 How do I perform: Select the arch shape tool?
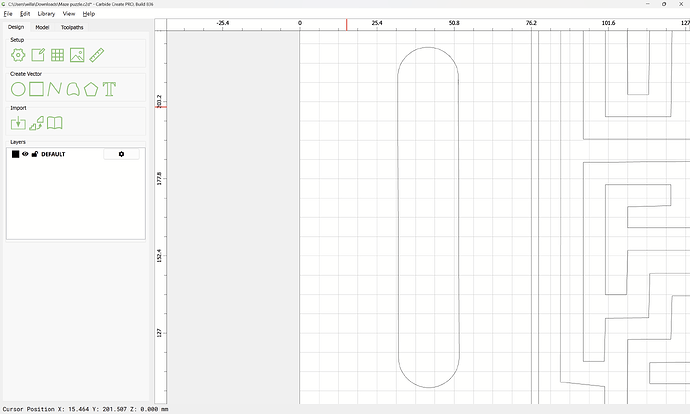(73, 89)
